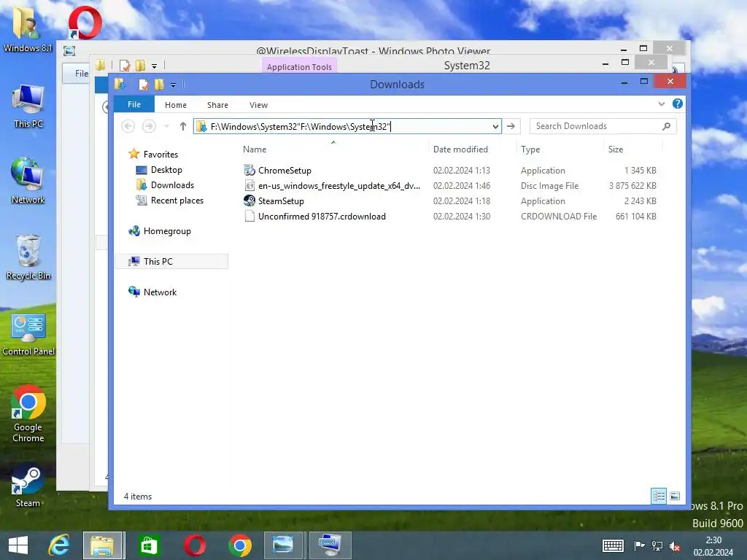
Task: Open File menu in Photo Viewer window
Action: tap(81, 74)
